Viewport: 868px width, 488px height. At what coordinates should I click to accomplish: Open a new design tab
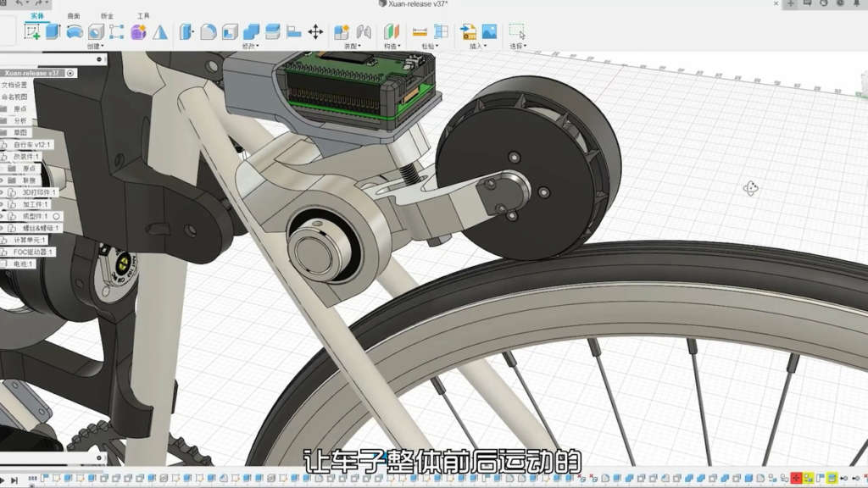click(x=791, y=3)
